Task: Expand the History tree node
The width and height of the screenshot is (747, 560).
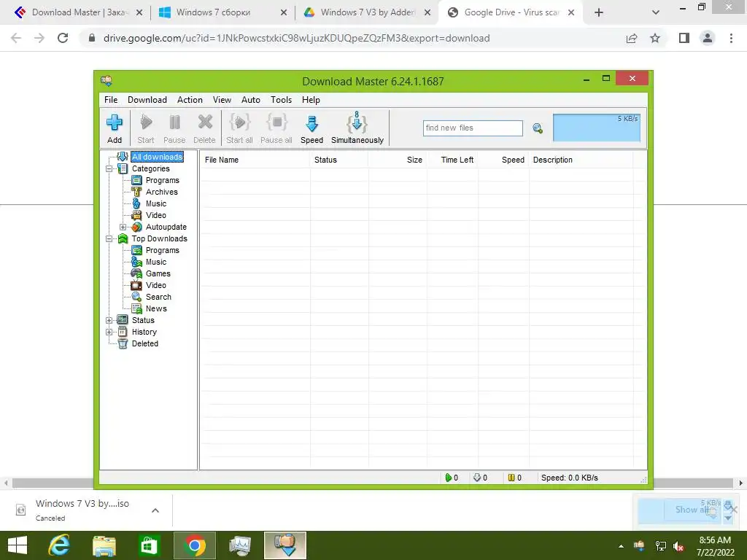Action: pyautogui.click(x=109, y=332)
